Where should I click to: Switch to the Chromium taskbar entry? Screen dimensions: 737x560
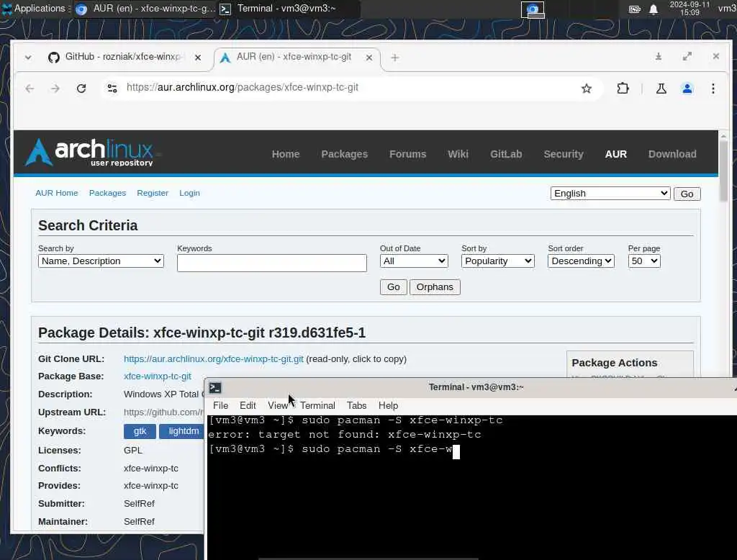coord(145,9)
